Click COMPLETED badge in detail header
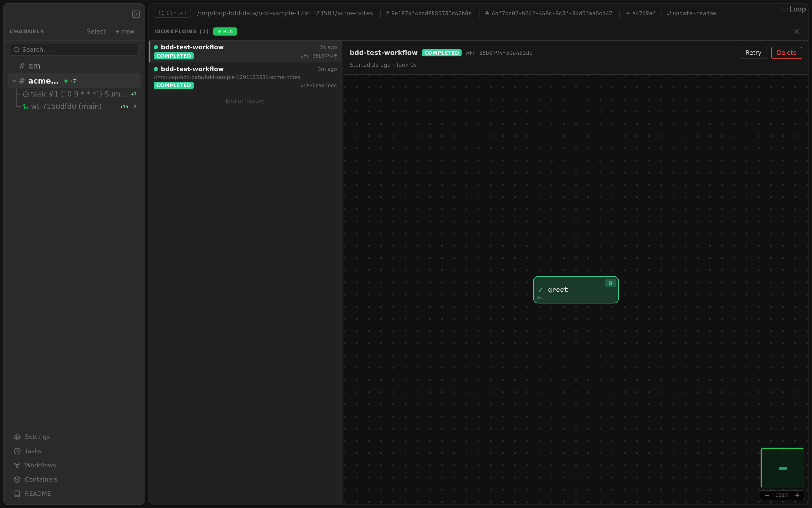Image resolution: width=812 pixels, height=508 pixels. (442, 53)
